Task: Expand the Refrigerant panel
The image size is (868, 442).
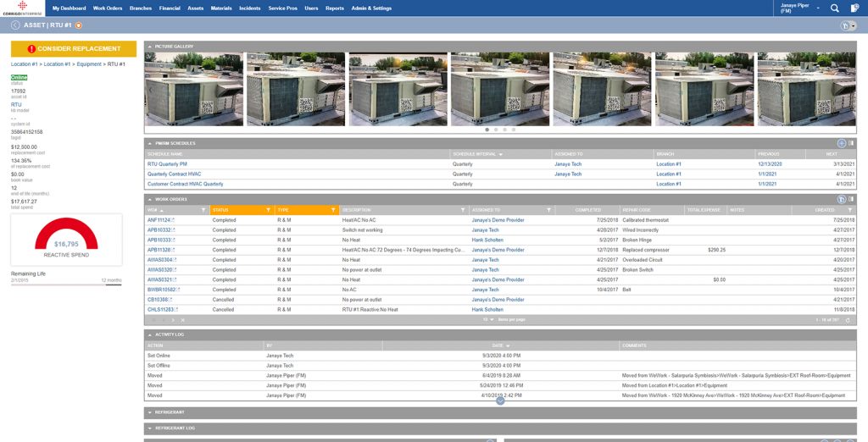Action: pos(150,412)
